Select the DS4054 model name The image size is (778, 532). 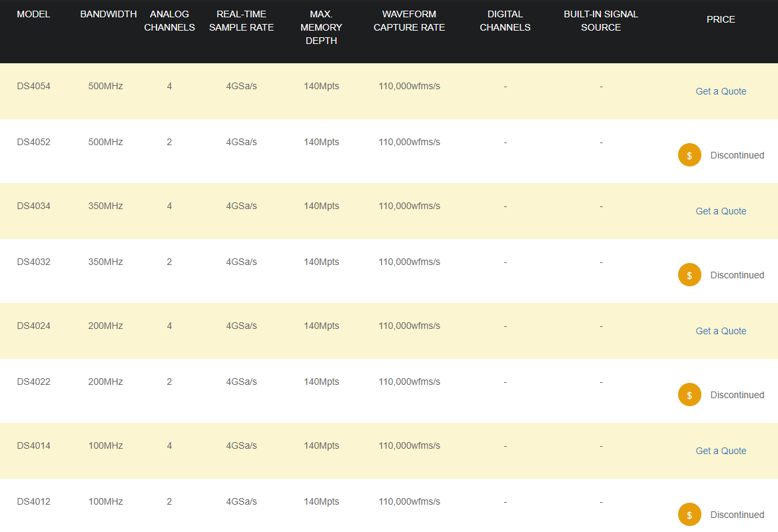pyautogui.click(x=33, y=86)
